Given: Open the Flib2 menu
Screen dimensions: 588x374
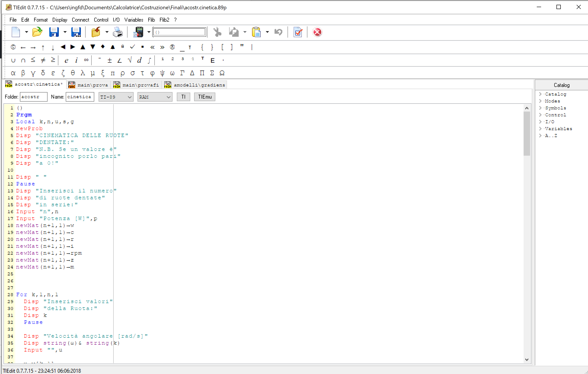Looking at the screenshot, I should (164, 20).
